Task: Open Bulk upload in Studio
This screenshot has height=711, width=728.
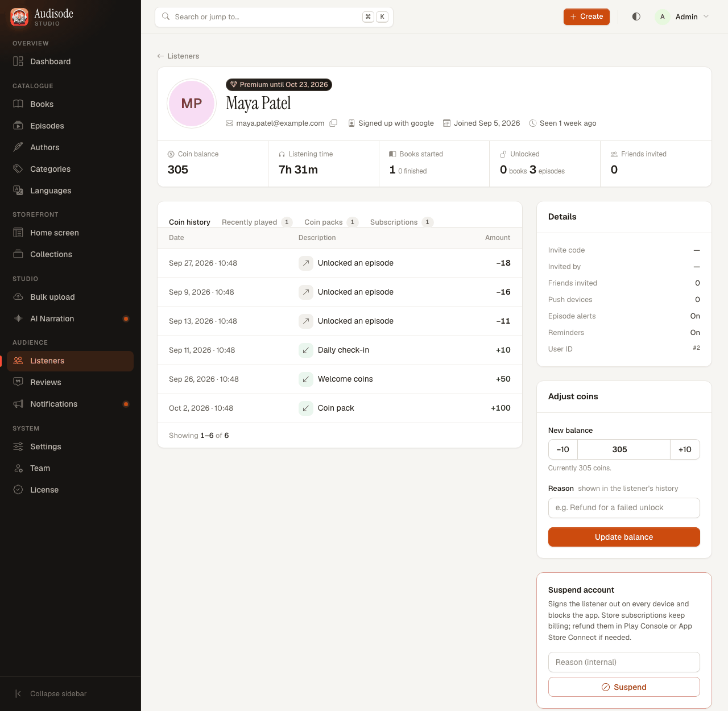Action: tap(71, 297)
